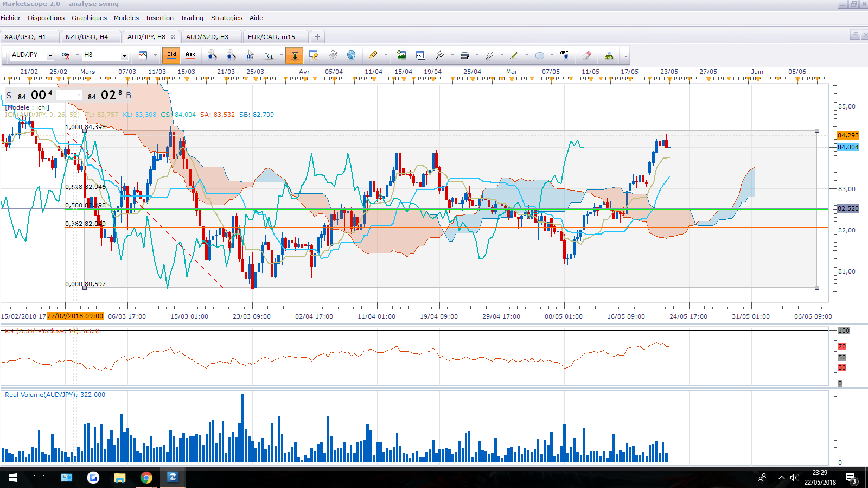Select the ruler measurement tool
Screen dimensions: 868x488
pyautogui.click(x=373, y=55)
